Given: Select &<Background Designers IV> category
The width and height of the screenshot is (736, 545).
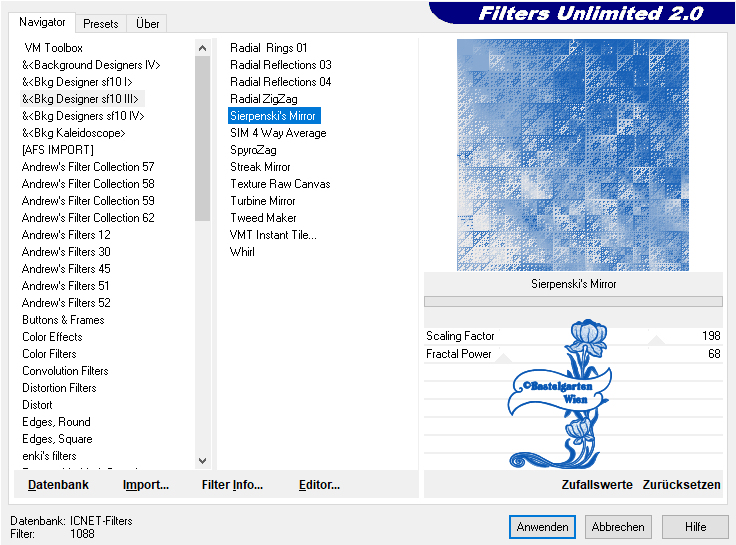Looking at the screenshot, I should (91, 65).
